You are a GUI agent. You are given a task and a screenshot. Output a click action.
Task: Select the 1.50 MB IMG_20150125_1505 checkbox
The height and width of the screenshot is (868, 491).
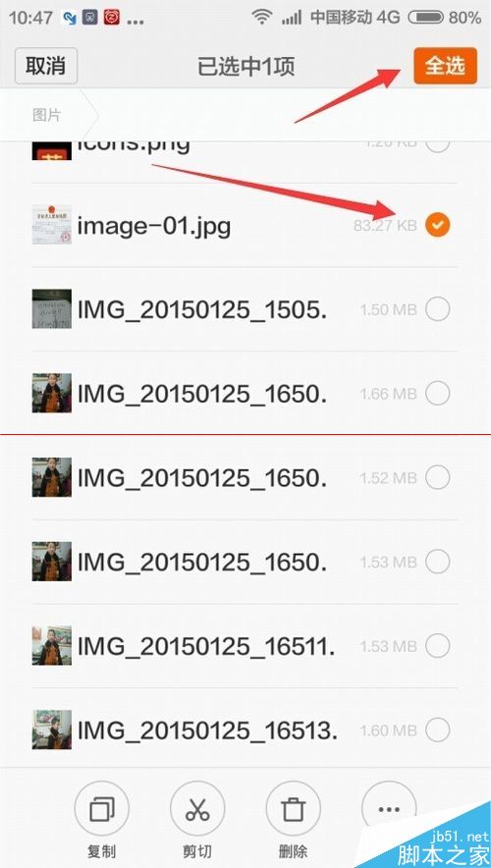pyautogui.click(x=438, y=309)
